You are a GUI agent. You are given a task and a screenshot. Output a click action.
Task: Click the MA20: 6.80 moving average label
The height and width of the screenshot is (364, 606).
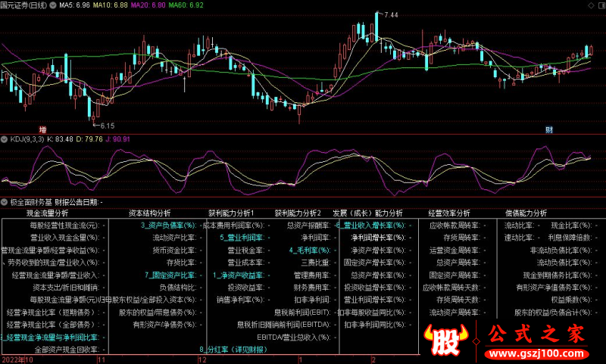coord(148,5)
